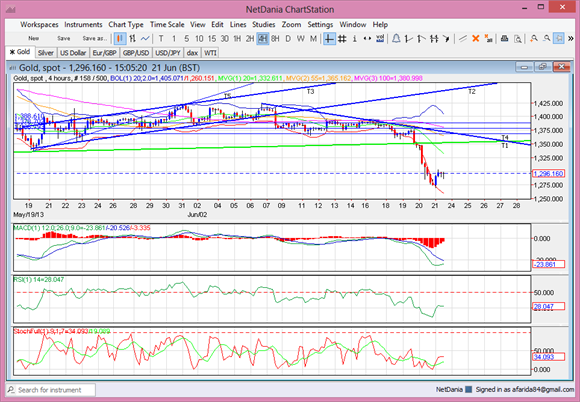The width and height of the screenshot is (580, 402).
Task: Open print preview icon
Action: pyautogui.click(x=517, y=38)
